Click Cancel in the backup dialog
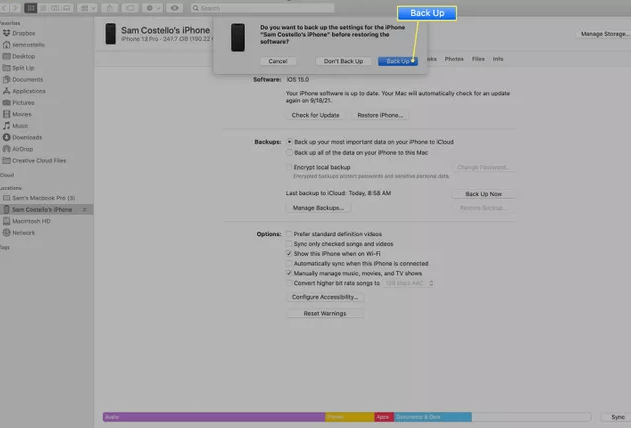 [x=278, y=61]
